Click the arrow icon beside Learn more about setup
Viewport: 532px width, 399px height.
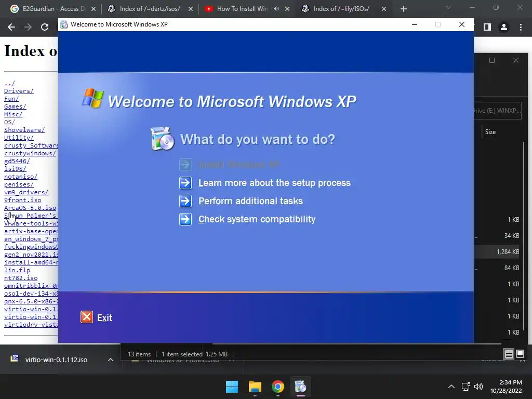click(185, 183)
